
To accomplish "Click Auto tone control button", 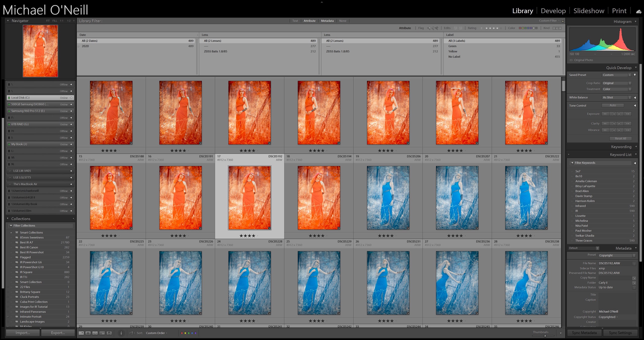I will tap(613, 105).
